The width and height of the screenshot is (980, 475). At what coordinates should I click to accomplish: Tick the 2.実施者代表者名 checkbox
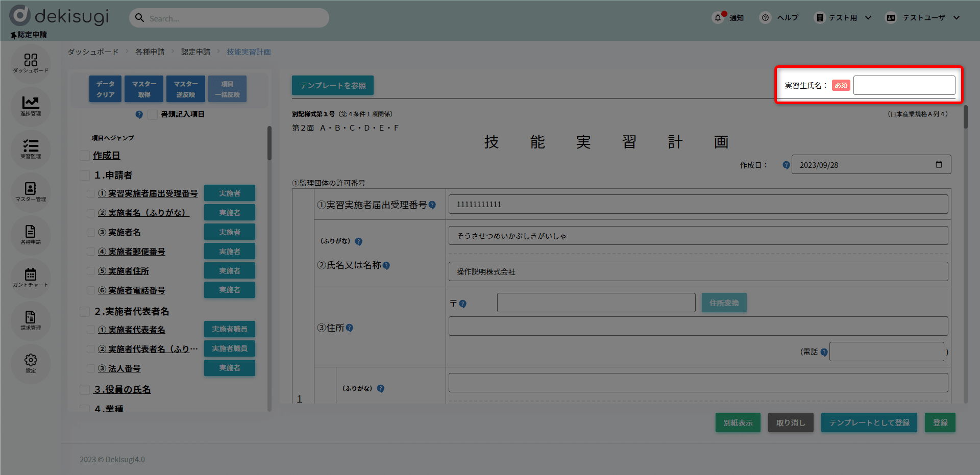pos(85,312)
